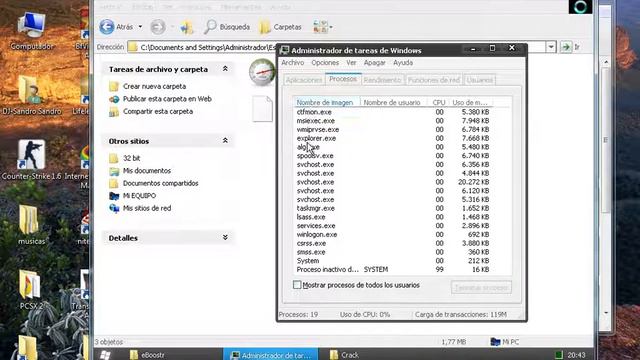Click Crear nueva carpeta icon
The width and height of the screenshot is (640, 360).
pyautogui.click(x=114, y=87)
